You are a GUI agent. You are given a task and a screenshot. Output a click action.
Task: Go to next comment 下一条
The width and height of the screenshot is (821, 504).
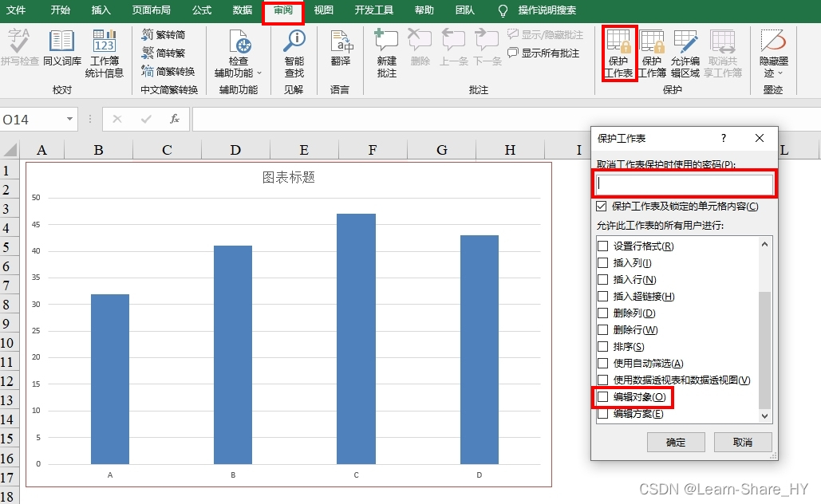487,47
